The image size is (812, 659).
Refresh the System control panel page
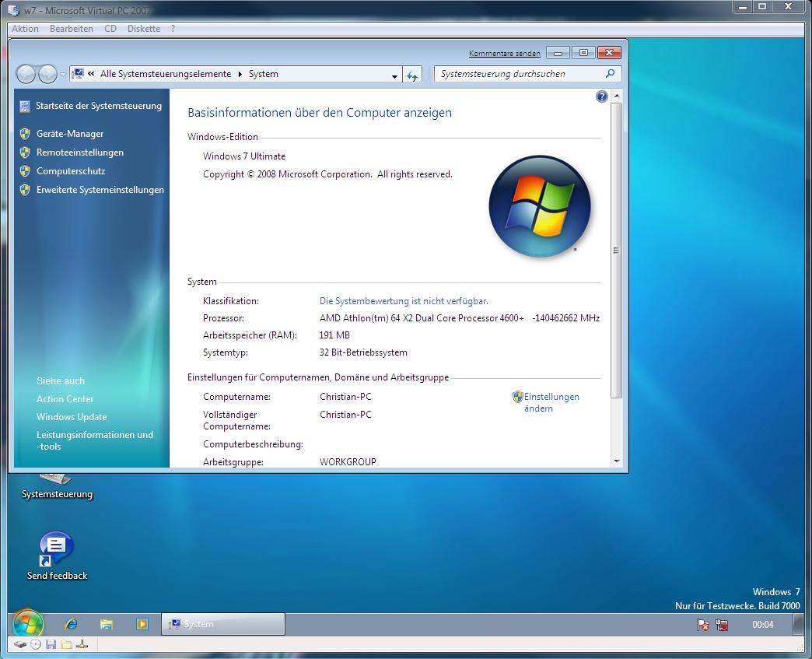(412, 74)
